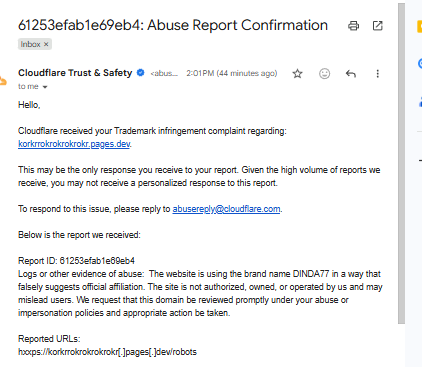
Task: Expand recipient details next to 'to me'
Action: (45, 87)
